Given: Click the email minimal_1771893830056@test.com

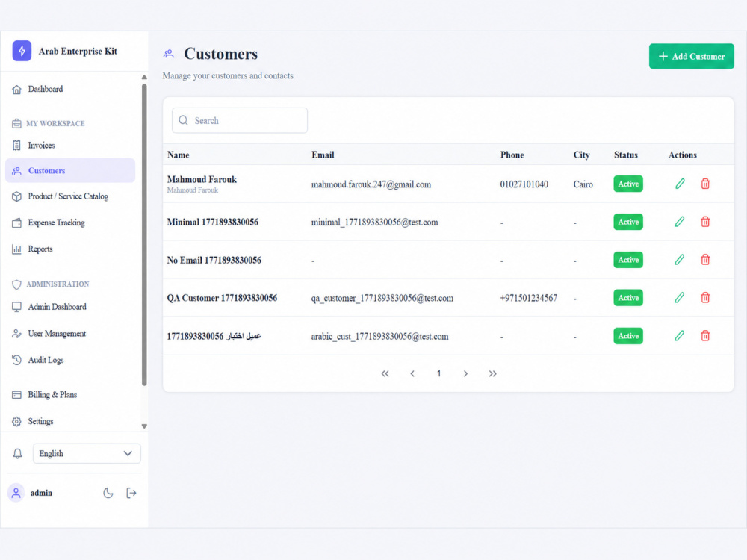Looking at the screenshot, I should point(374,223).
